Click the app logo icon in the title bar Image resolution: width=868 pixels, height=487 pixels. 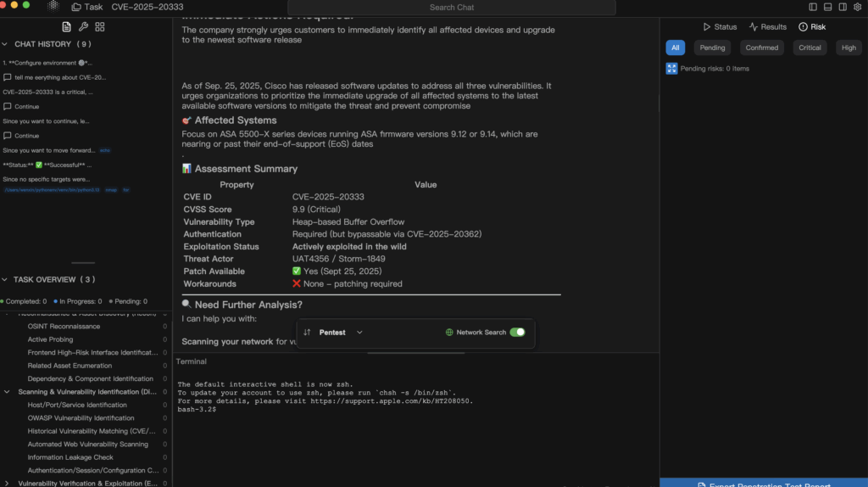(53, 6)
